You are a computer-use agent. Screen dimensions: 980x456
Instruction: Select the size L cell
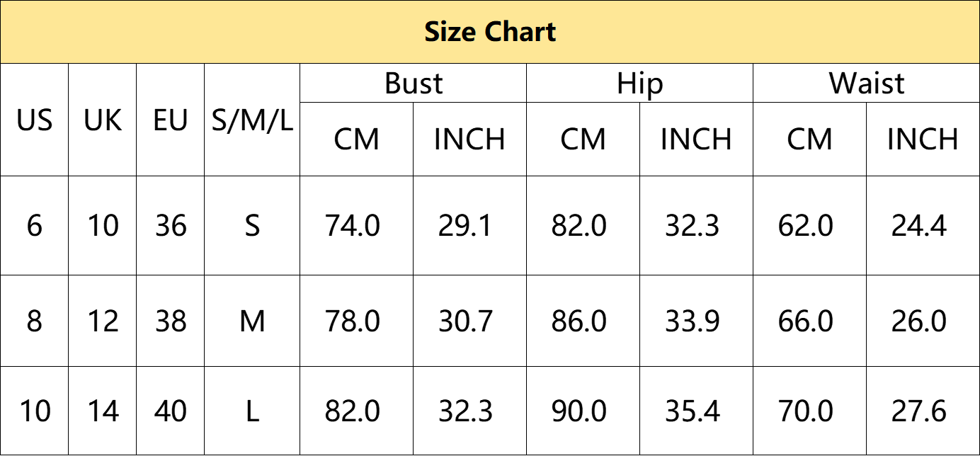click(x=252, y=411)
